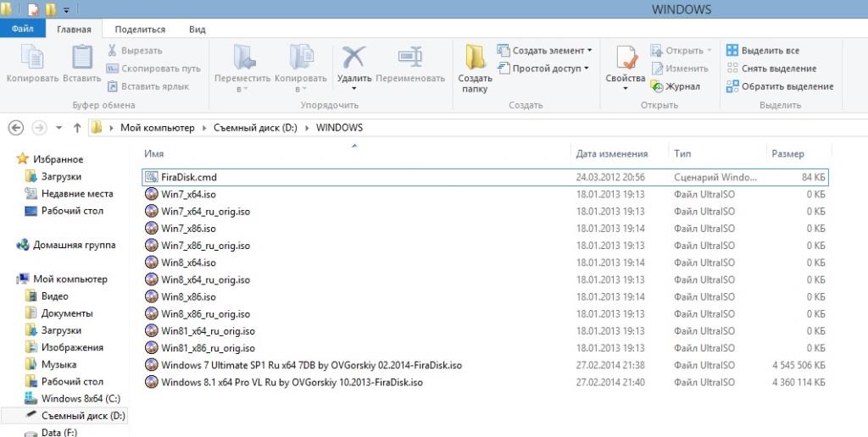This screenshot has height=437, width=868.
Task: Click the Переименовать icon
Action: 410,57
